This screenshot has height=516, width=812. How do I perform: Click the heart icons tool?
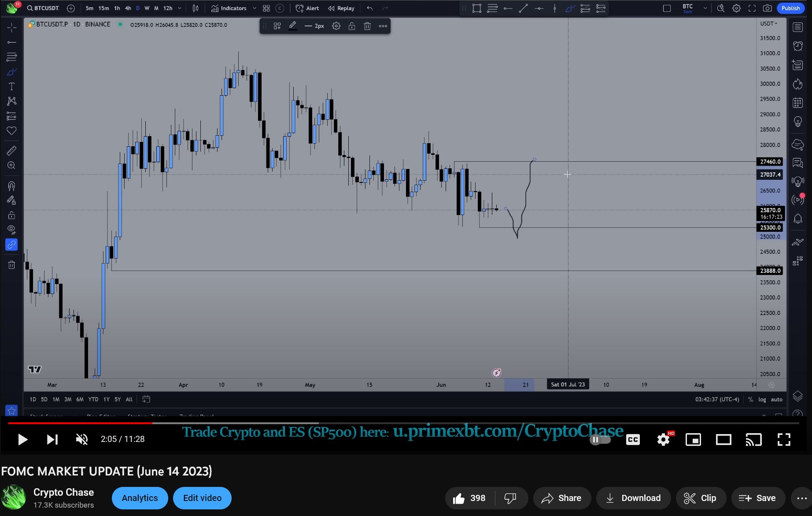coord(11,130)
